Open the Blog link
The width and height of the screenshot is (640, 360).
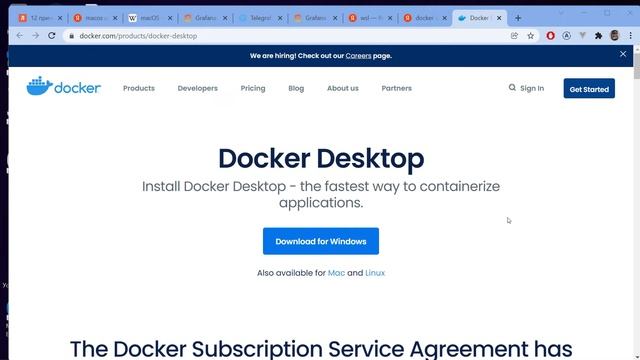(x=296, y=88)
